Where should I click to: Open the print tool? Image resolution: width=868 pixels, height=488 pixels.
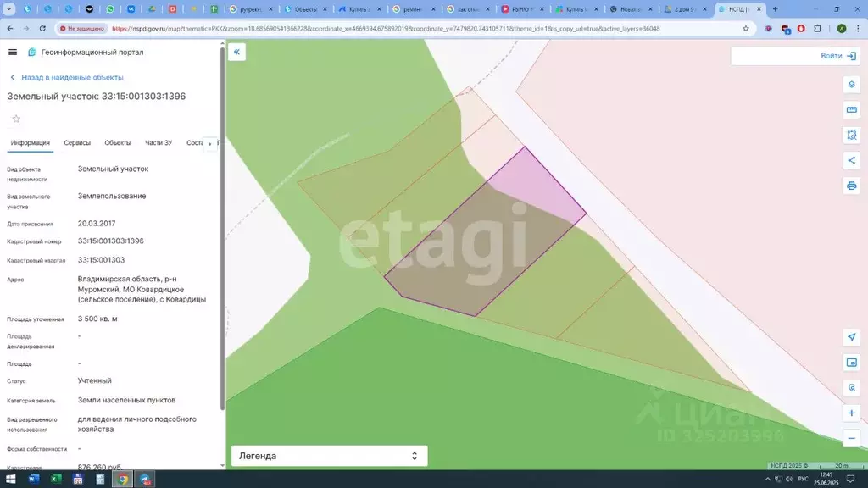coord(851,185)
